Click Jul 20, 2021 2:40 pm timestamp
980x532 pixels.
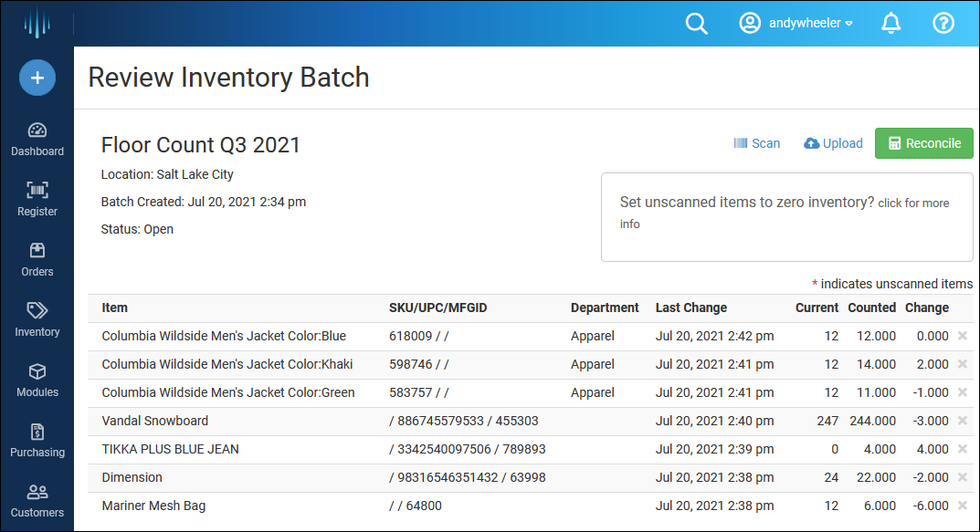click(x=714, y=421)
